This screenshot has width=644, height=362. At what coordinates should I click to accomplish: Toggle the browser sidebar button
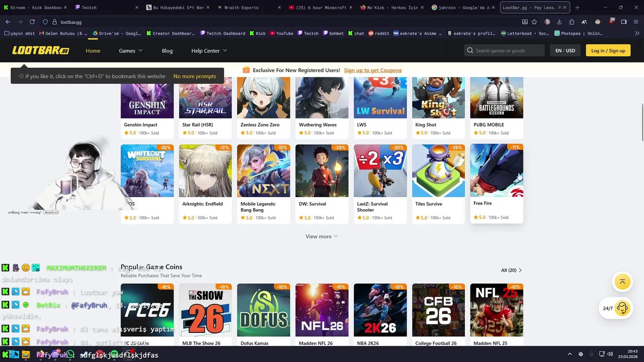(x=623, y=22)
